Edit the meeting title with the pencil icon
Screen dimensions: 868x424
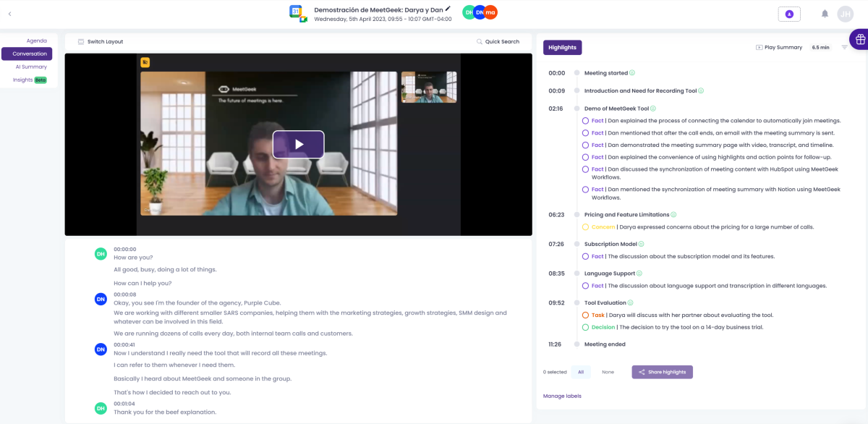(x=448, y=9)
